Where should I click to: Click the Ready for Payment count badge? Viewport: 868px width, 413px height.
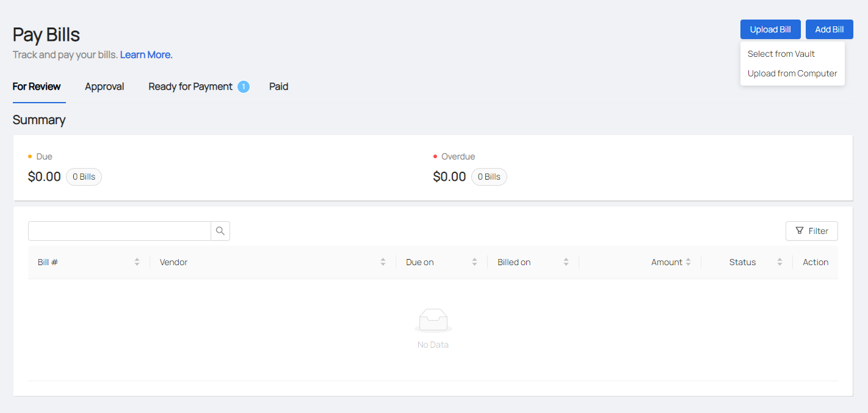pyautogui.click(x=244, y=87)
